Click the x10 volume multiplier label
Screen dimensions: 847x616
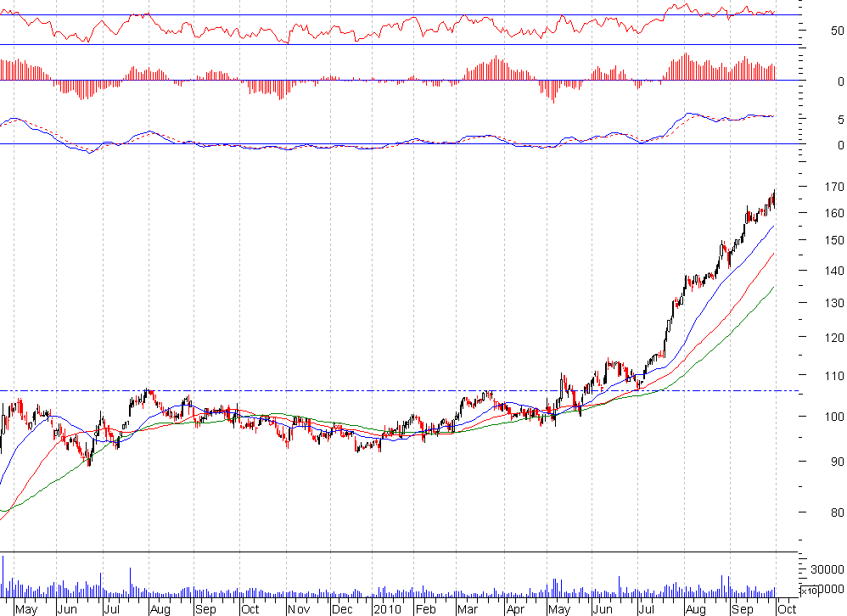(x=809, y=591)
